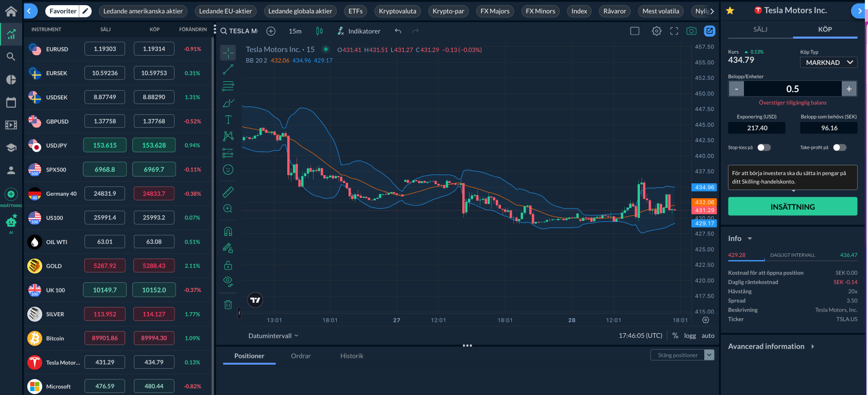The height and width of the screenshot is (395, 868).
Task: Switch to the SÄLJ tab
Action: 760,29
